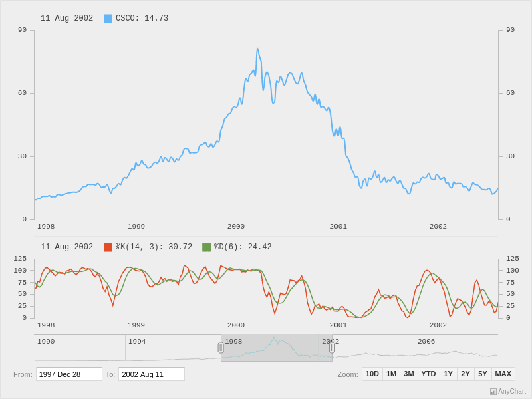Click the 1994 label in the scroller
This screenshot has width=532, height=399.
click(x=137, y=341)
